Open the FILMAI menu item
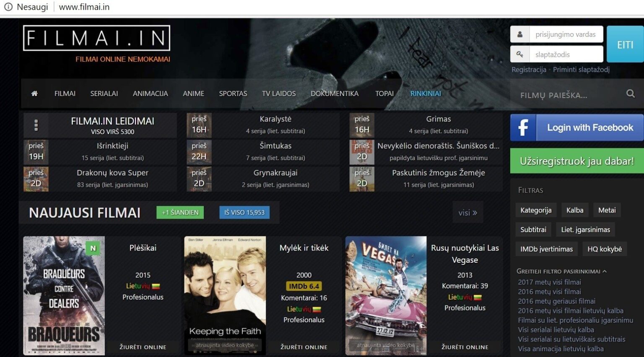 tap(65, 93)
